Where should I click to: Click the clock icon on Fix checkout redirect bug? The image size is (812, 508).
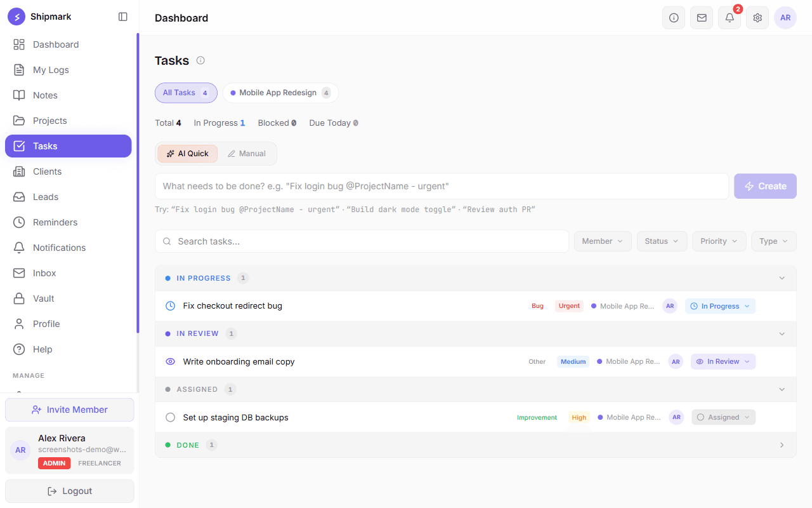tap(170, 306)
